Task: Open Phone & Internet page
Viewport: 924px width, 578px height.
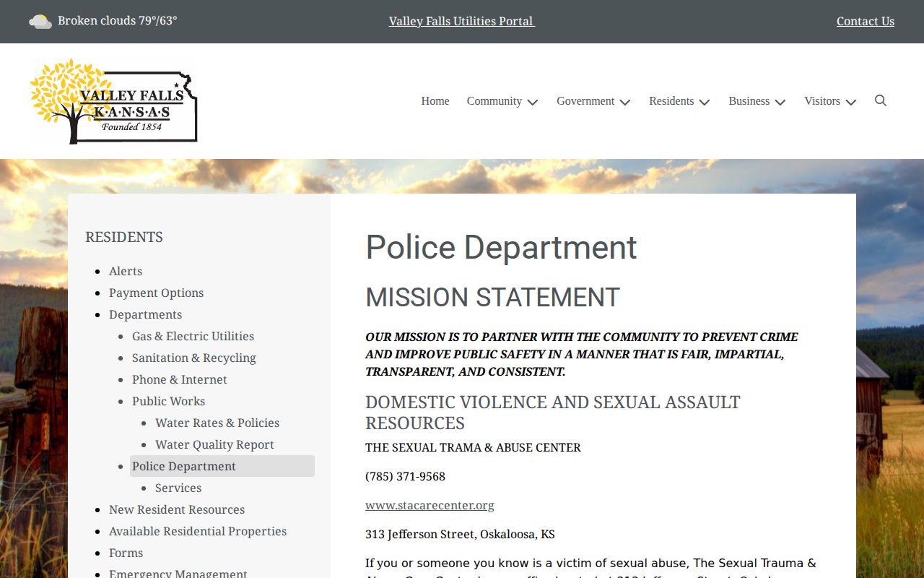Action: 179,379
